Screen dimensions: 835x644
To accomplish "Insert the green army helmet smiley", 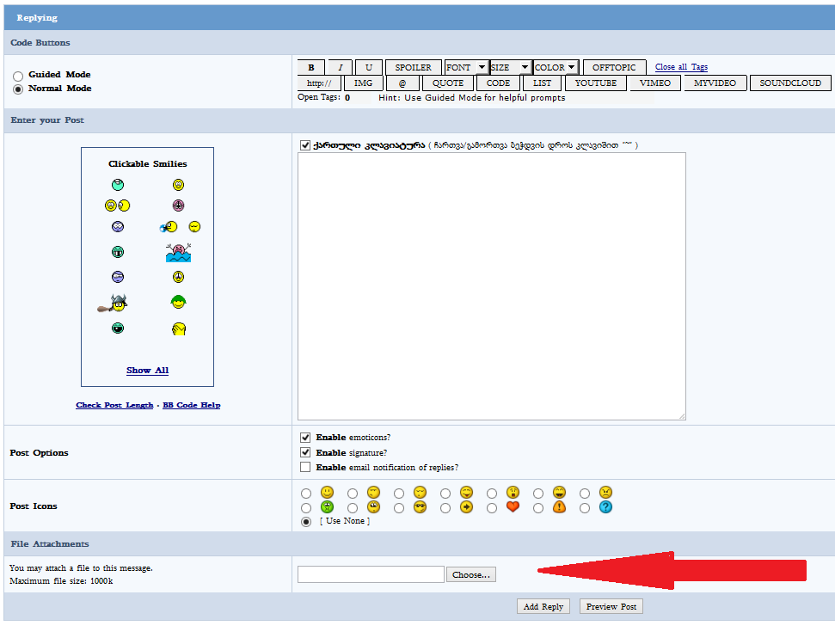I will coord(178,302).
